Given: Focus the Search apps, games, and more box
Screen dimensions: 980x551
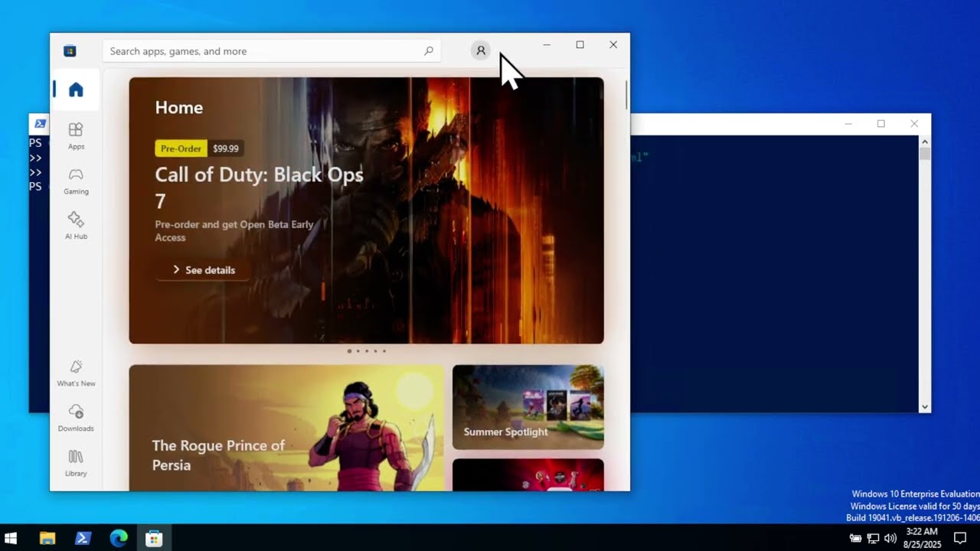Looking at the screenshot, I should coord(272,51).
